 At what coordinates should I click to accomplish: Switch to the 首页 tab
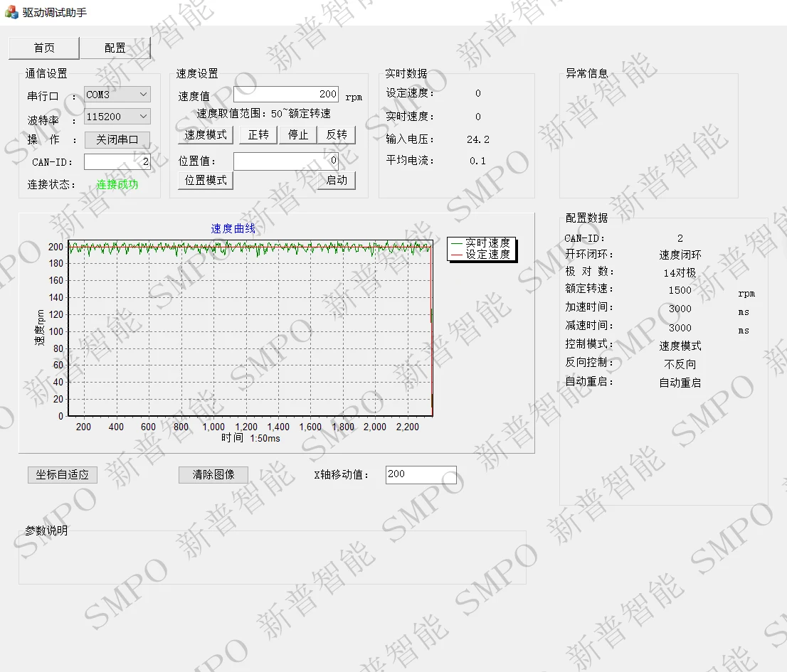click(x=44, y=48)
